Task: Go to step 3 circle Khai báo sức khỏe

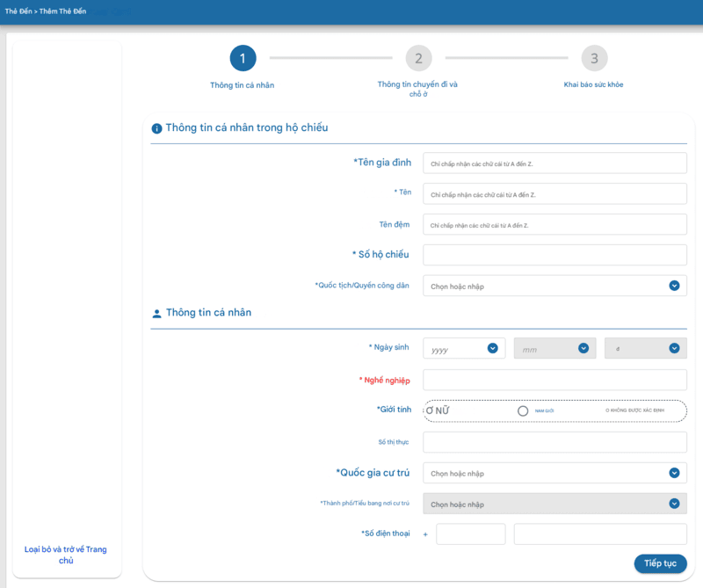Action: click(x=595, y=58)
